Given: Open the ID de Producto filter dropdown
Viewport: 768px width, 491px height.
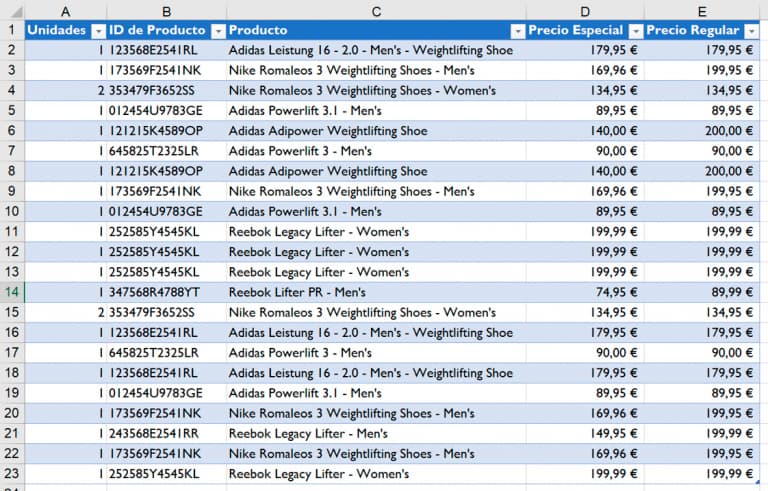Looking at the screenshot, I should click(x=218, y=31).
